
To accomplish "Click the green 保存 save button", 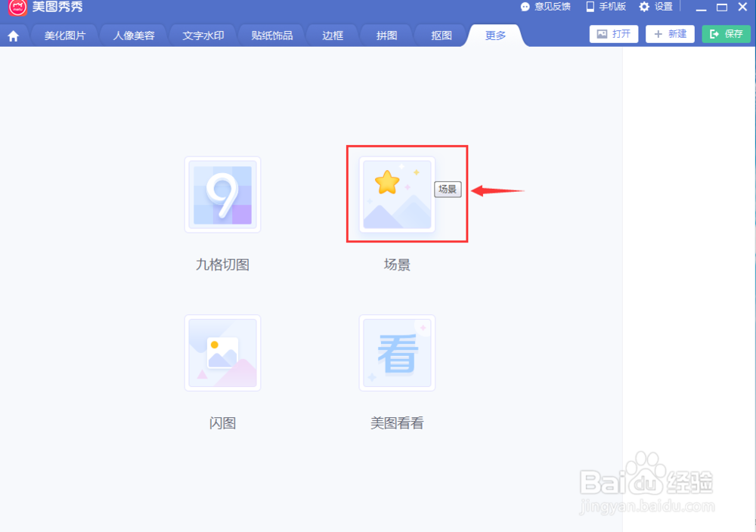I will (x=725, y=34).
